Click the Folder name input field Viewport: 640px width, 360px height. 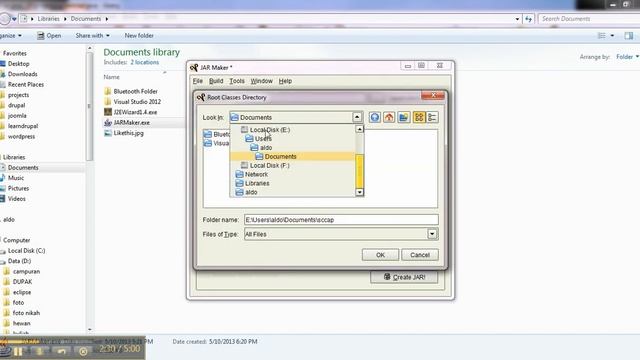click(x=341, y=220)
